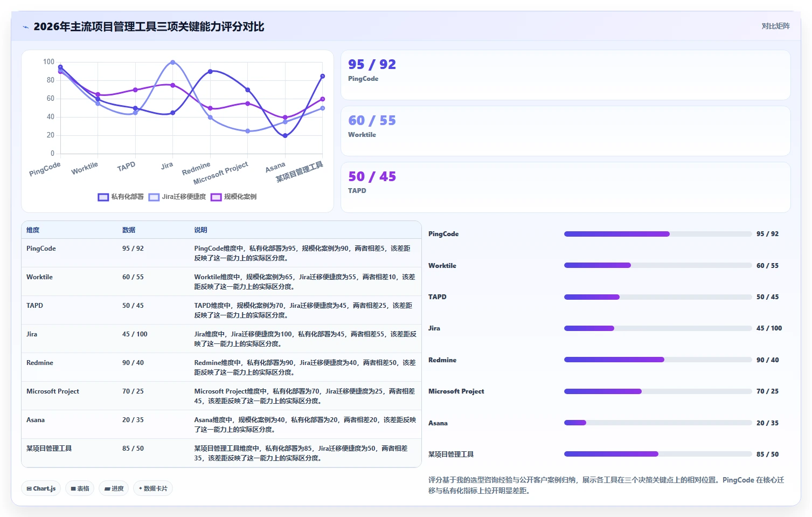Screen dimensions: 812x517
Task: Click the 规模化案例 data point at TAPD
Action: point(135,89)
